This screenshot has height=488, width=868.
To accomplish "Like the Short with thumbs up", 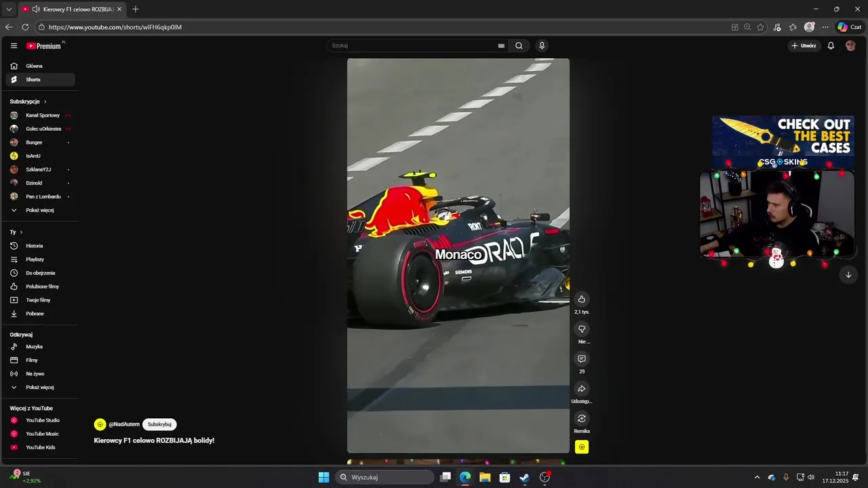I will (x=582, y=299).
